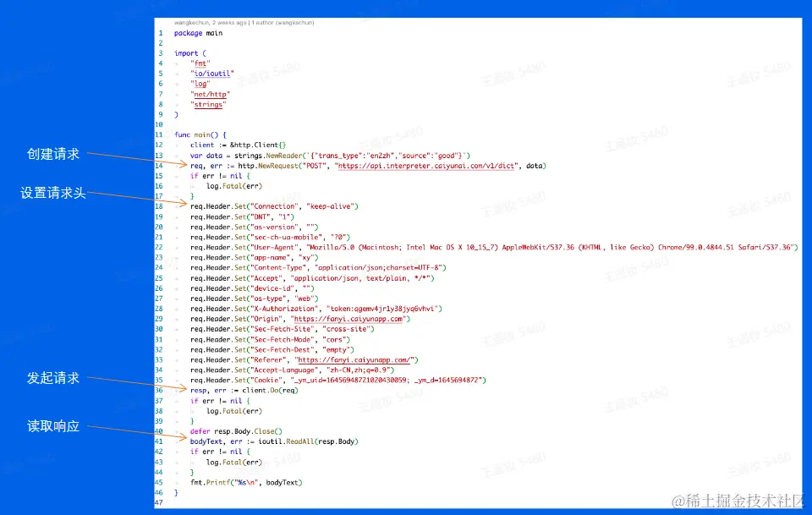Click "resp, err := client.Do(req)" line
812x515 pixels.
pos(244,390)
